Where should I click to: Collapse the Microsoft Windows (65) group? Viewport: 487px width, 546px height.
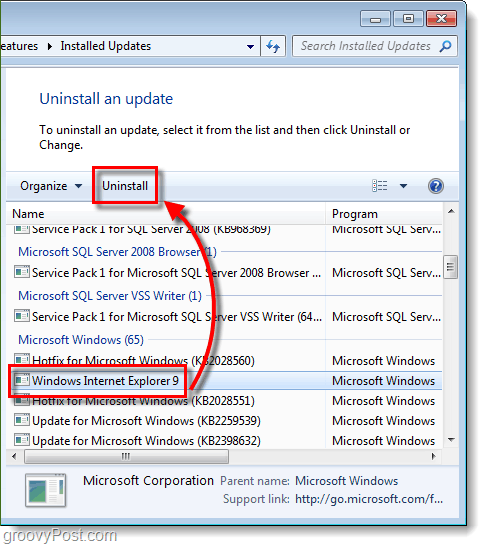click(81, 340)
